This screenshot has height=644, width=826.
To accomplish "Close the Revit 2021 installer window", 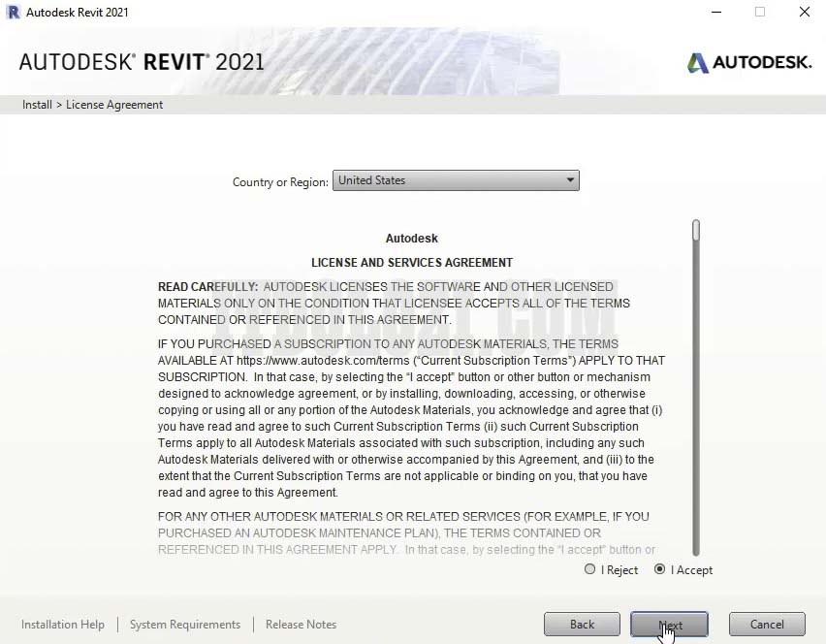I will [804, 13].
